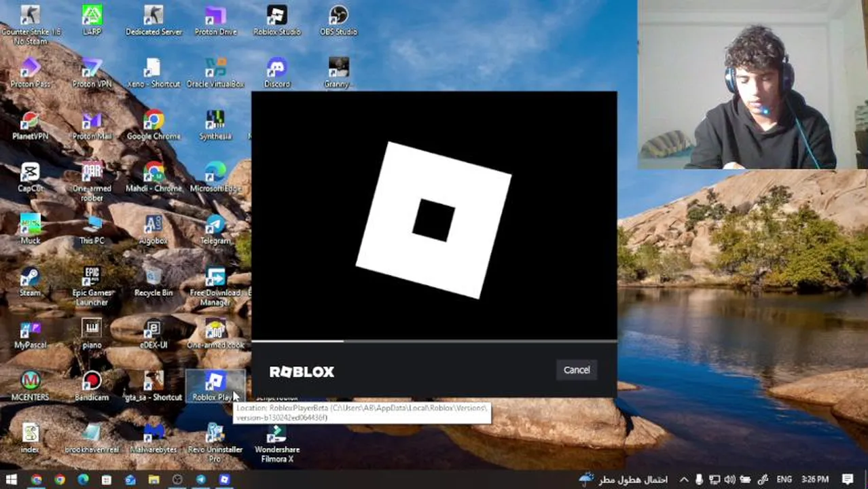The image size is (868, 489).
Task: Switch to Telegram in taskbar
Action: click(201, 479)
